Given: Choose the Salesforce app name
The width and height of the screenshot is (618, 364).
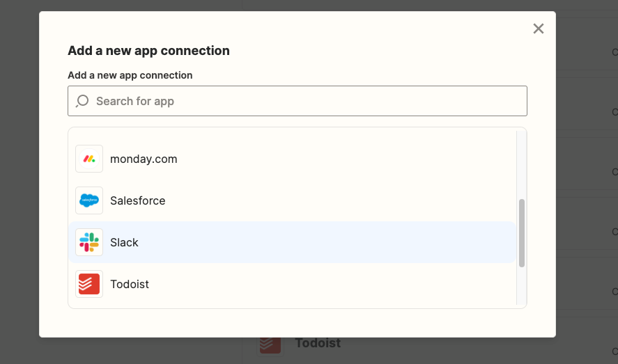Looking at the screenshot, I should [137, 200].
